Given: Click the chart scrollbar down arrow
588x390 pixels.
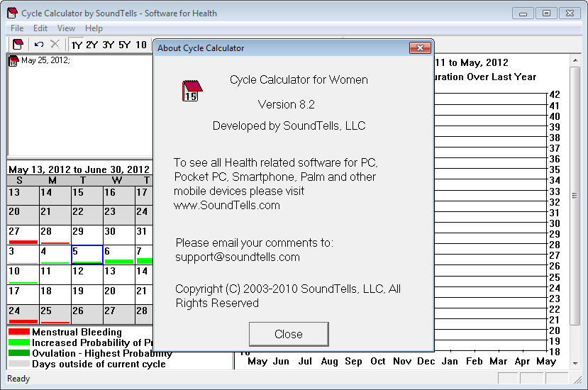Looking at the screenshot, I should [x=575, y=363].
